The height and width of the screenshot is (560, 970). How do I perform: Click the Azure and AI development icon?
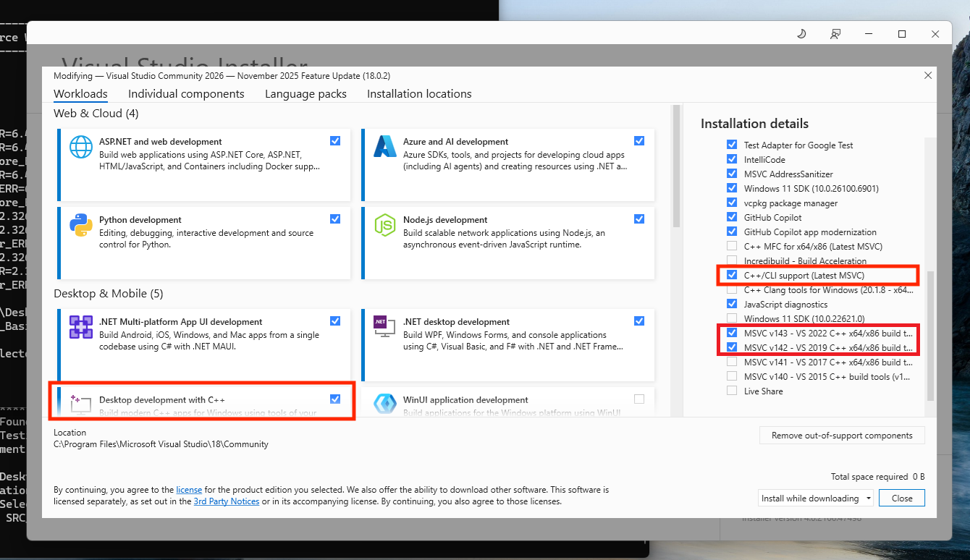point(384,147)
